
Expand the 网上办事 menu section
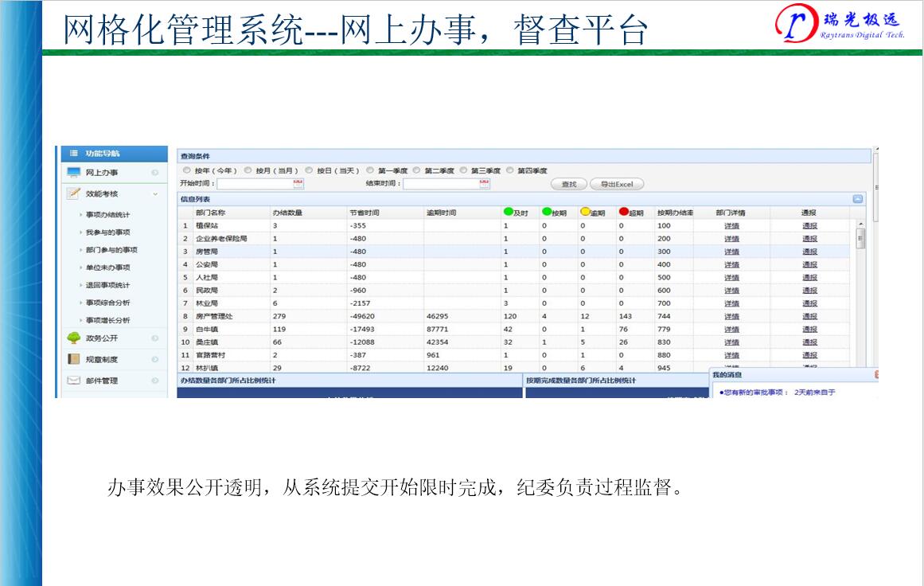click(x=155, y=173)
